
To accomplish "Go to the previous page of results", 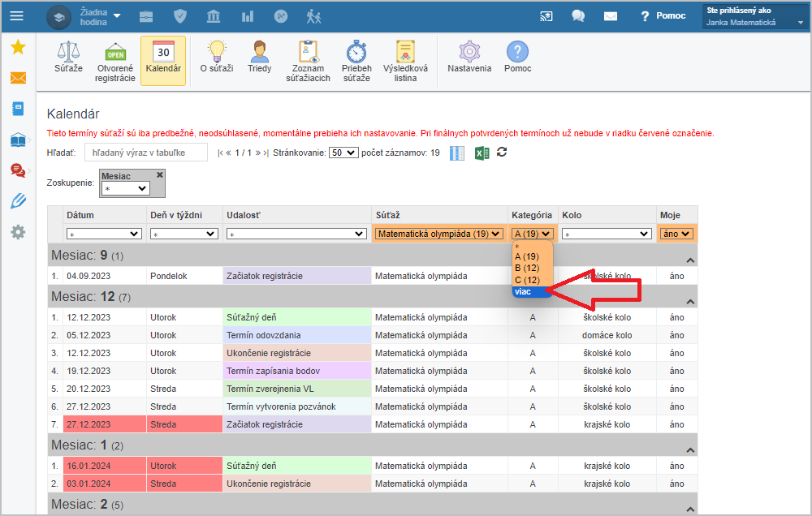I will coord(228,153).
